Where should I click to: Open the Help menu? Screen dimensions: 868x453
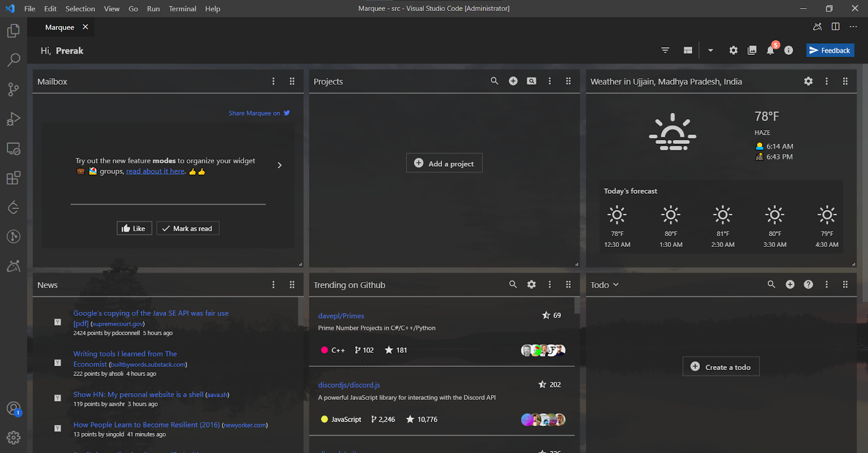click(213, 9)
